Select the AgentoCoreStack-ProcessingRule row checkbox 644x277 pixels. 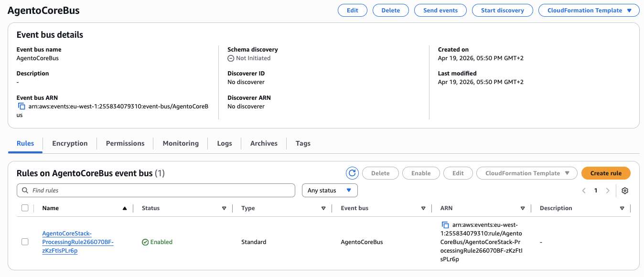coord(25,242)
